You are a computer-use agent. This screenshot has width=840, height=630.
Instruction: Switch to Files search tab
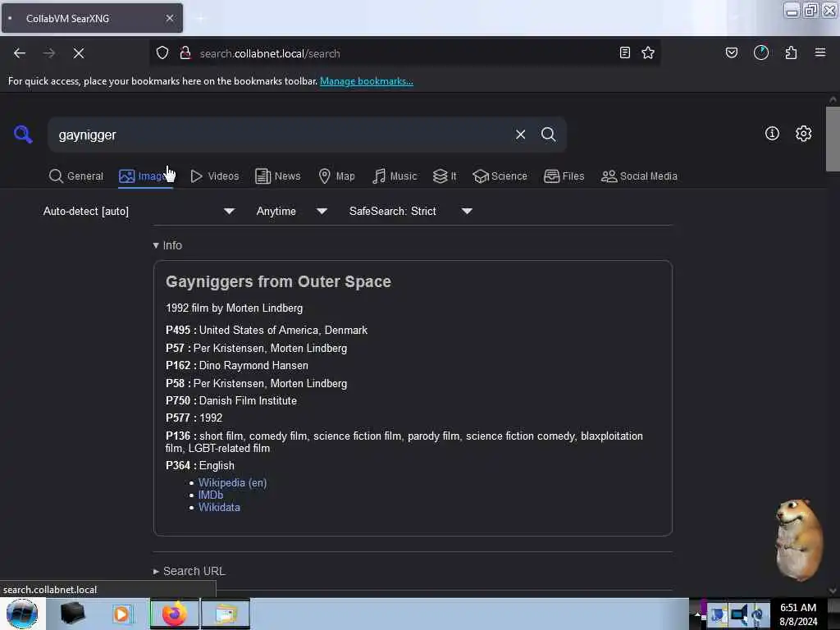564,176
